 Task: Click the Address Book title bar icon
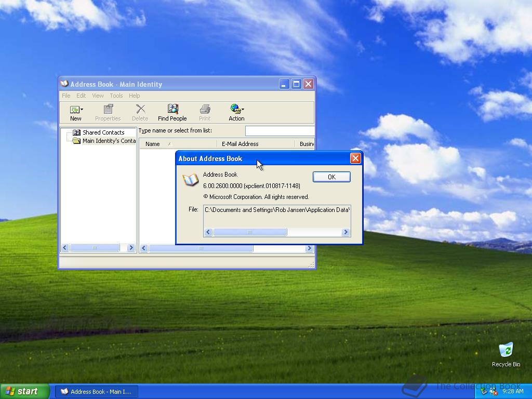click(x=64, y=84)
